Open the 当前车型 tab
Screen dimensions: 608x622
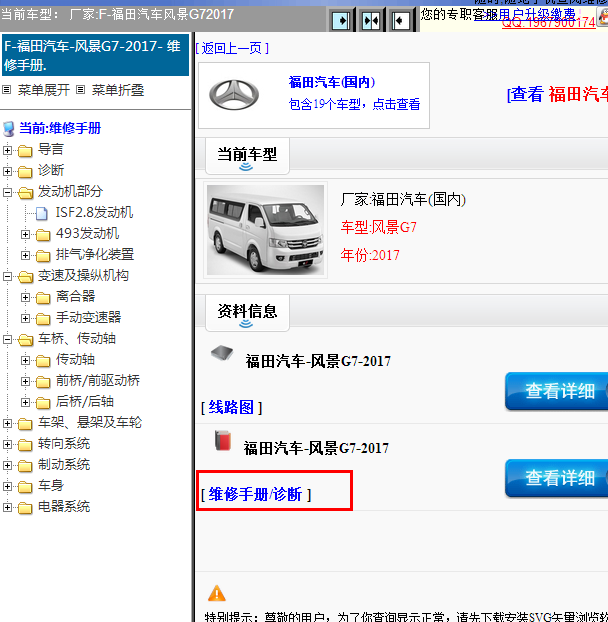(247, 156)
